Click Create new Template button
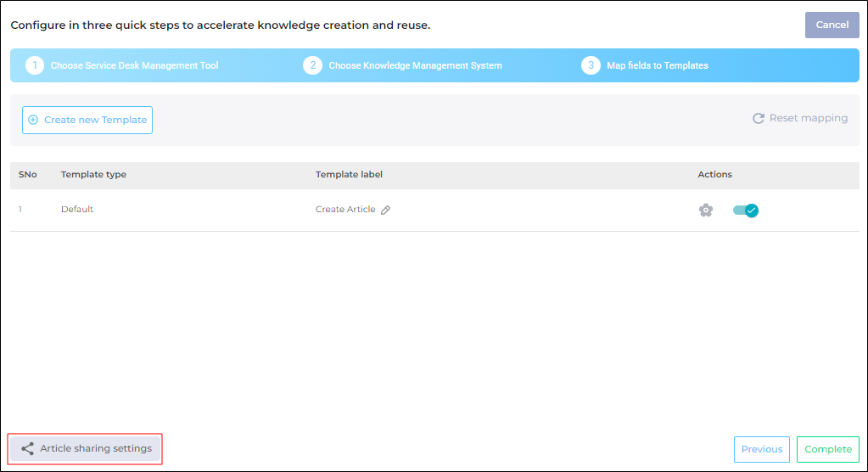Viewport: 868px width, 472px height. [x=87, y=121]
